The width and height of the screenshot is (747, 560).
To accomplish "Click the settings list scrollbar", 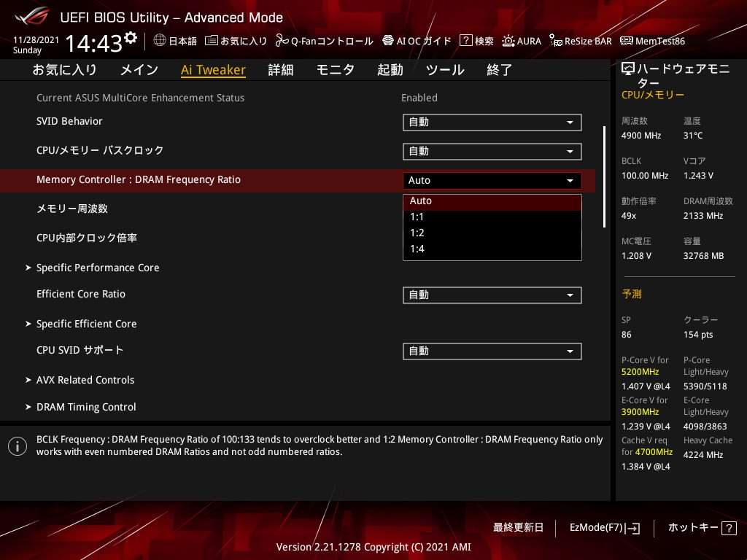I will click(604, 176).
